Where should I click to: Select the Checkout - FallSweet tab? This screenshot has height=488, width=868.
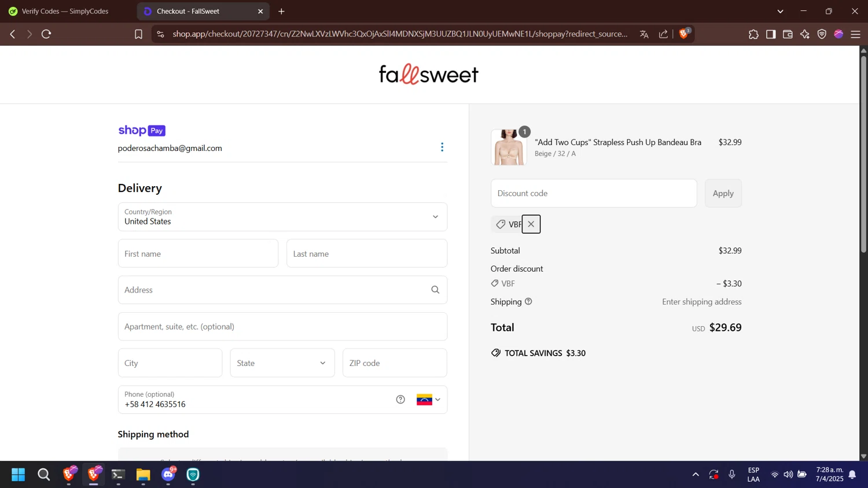point(202,11)
